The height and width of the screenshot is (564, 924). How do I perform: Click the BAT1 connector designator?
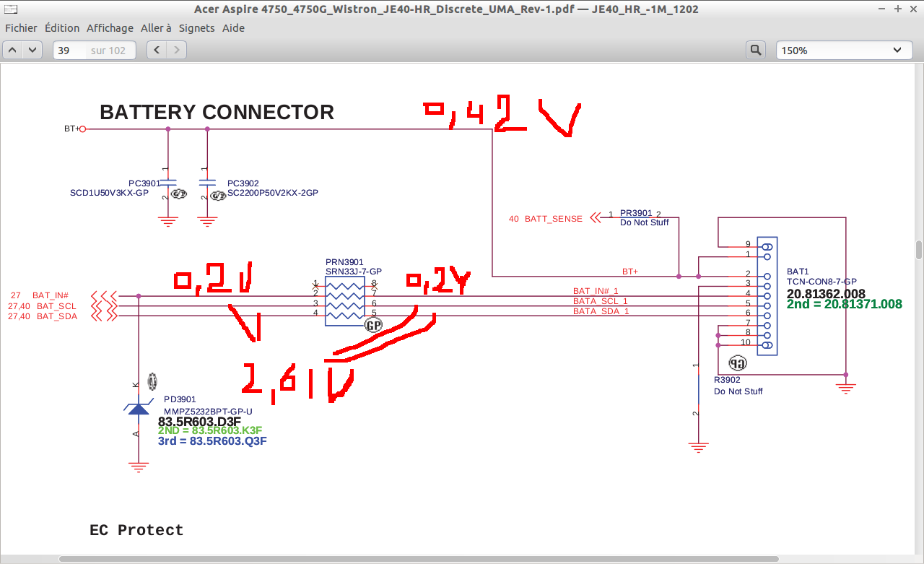pyautogui.click(x=798, y=272)
